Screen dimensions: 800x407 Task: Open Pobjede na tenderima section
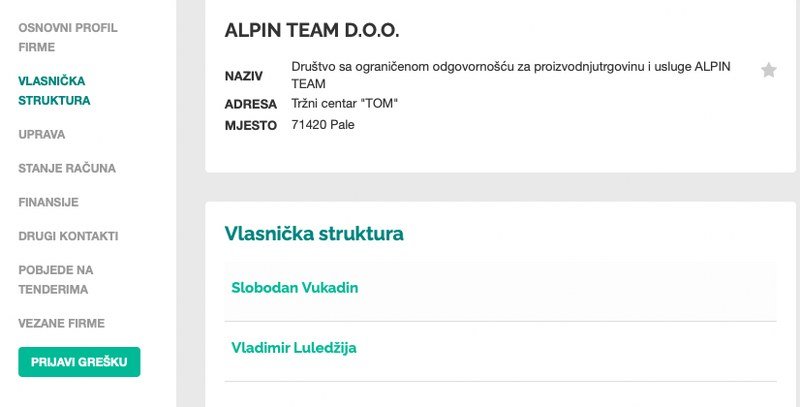55,279
